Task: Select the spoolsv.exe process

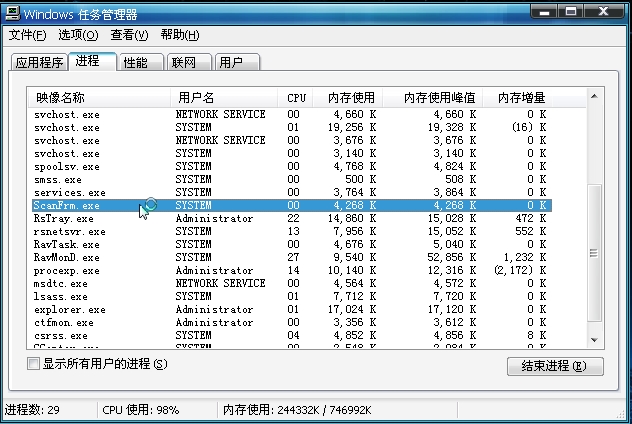Action: pyautogui.click(x=292, y=166)
